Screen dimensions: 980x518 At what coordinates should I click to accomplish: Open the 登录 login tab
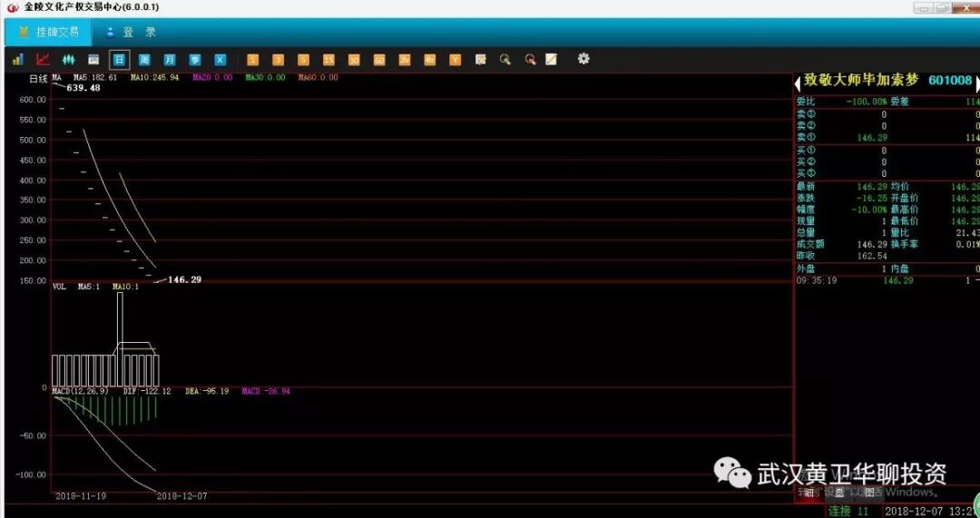click(132, 33)
